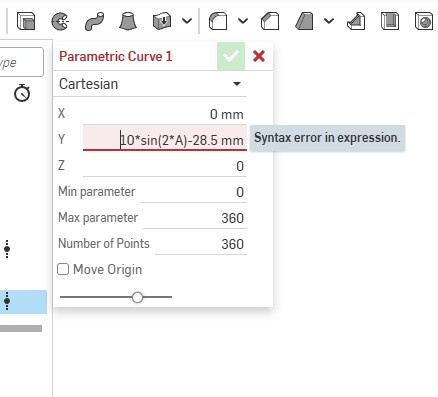Select the Fillet tool
Viewport: 438px width, 397px height.
(218, 21)
